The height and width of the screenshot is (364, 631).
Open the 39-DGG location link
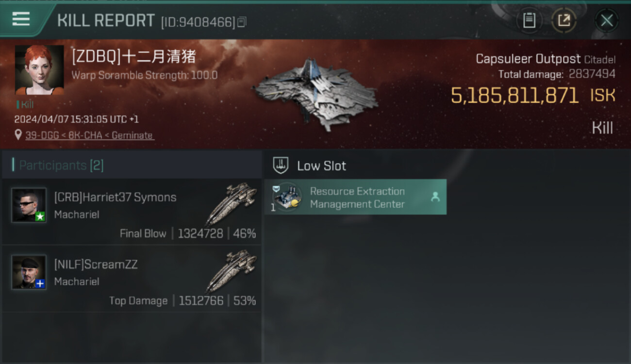click(x=89, y=135)
